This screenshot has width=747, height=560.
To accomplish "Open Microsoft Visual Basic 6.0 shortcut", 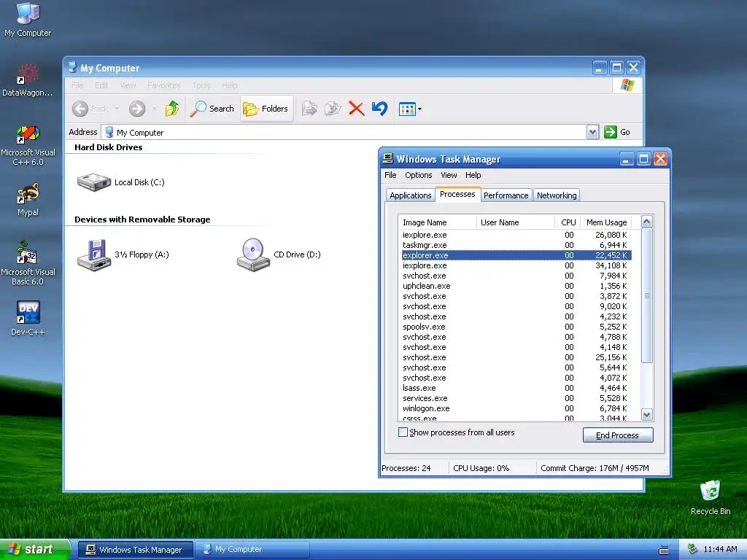I will coord(28,263).
